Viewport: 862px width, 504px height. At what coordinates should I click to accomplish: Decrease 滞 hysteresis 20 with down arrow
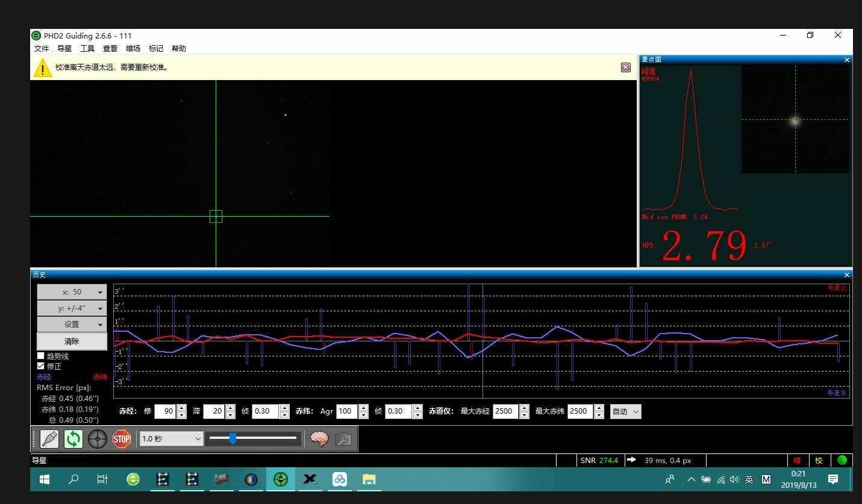point(230,415)
